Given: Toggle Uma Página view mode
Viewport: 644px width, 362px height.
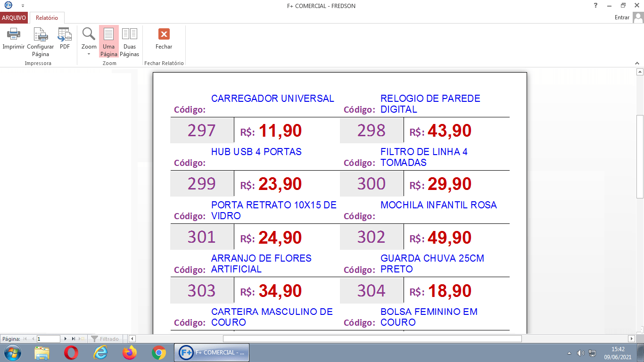Looking at the screenshot, I should pos(109,41).
